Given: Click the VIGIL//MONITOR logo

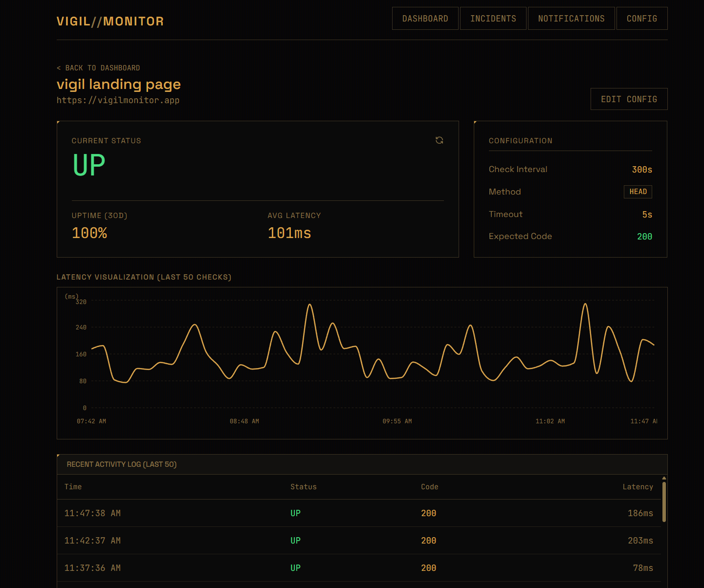Looking at the screenshot, I should (110, 22).
